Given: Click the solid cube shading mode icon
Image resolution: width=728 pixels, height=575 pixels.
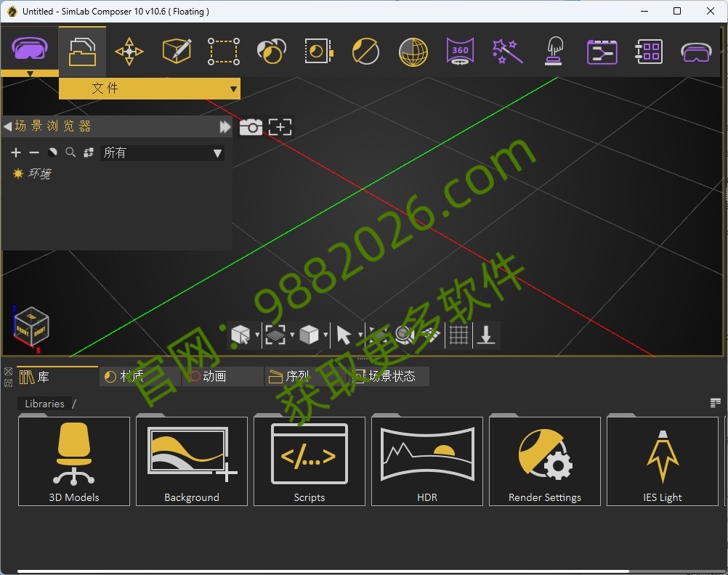Looking at the screenshot, I should click(x=309, y=334).
